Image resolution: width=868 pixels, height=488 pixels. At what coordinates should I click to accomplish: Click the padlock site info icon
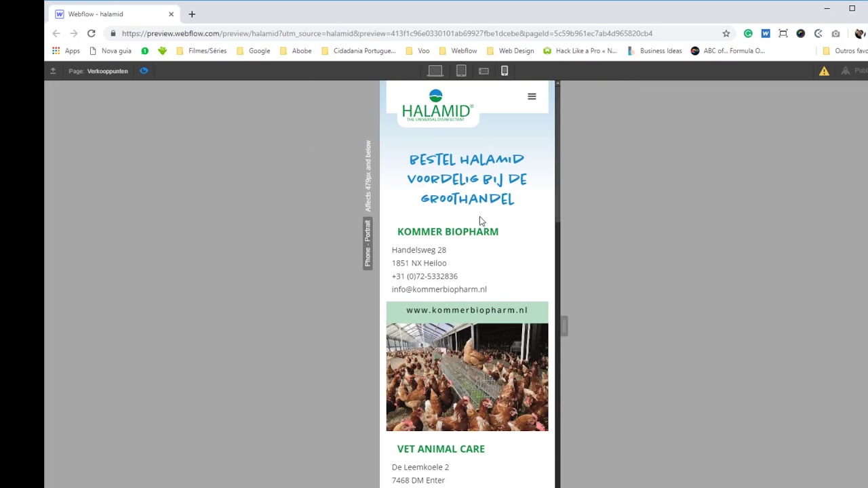pyautogui.click(x=113, y=33)
